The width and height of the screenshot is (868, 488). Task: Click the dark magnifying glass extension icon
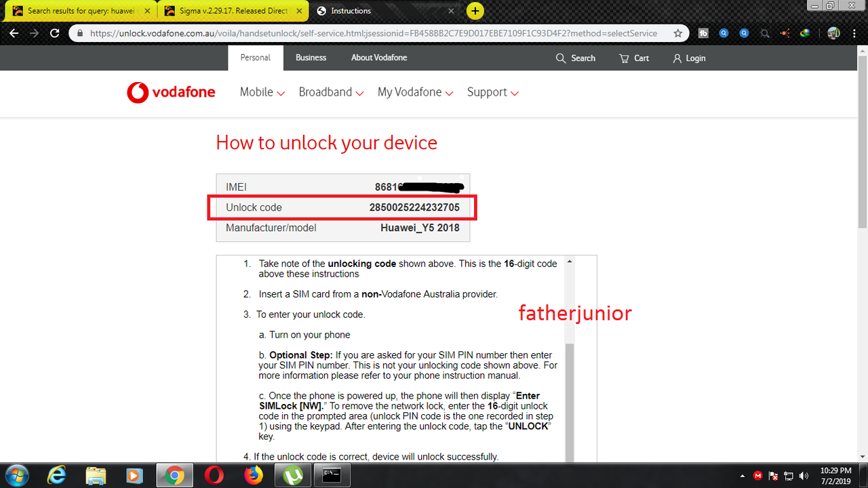(x=765, y=33)
